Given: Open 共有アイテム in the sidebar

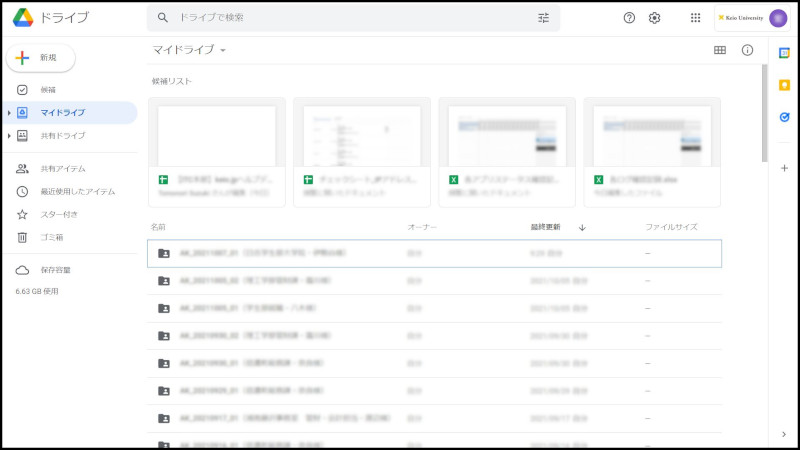Looking at the screenshot, I should click(62, 169).
